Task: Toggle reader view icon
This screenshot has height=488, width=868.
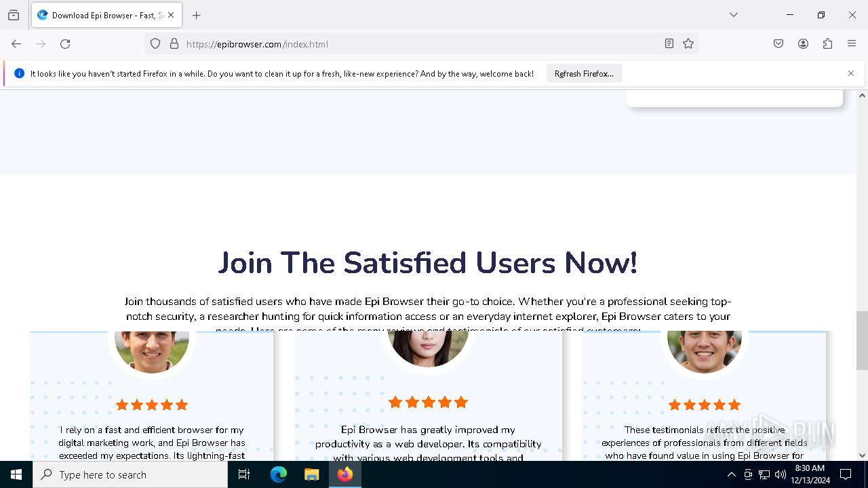Action: click(x=669, y=44)
